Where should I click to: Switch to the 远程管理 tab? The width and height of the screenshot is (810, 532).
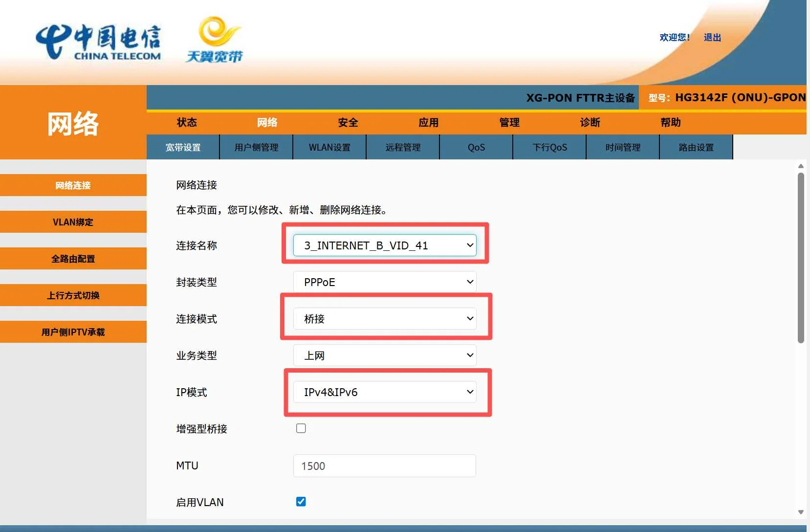click(403, 147)
